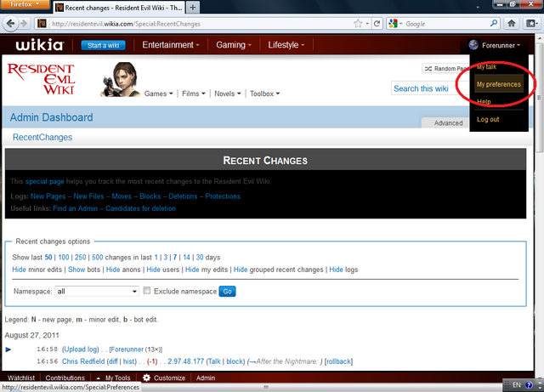Click the character image in the wiki header
The image size is (544, 392).
(121, 80)
